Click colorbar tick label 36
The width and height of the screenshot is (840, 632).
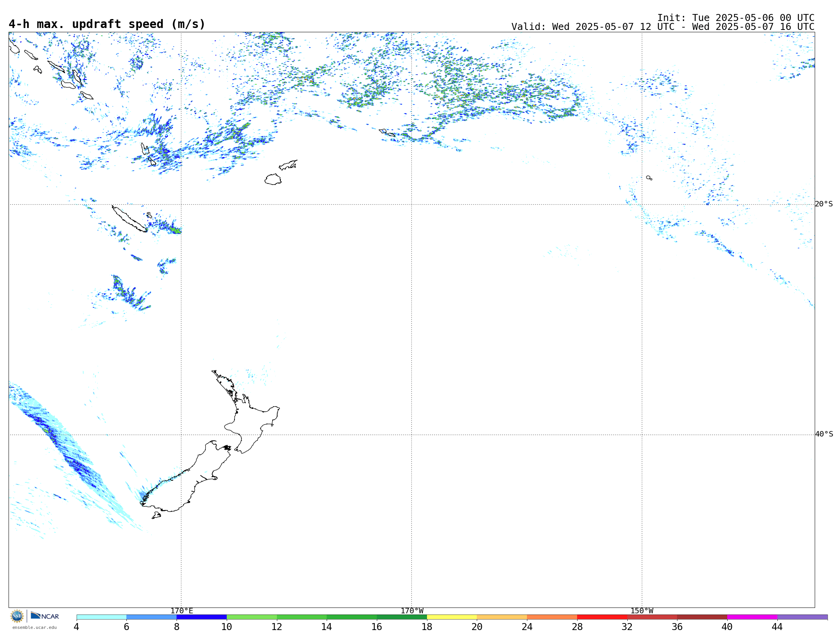(677, 627)
